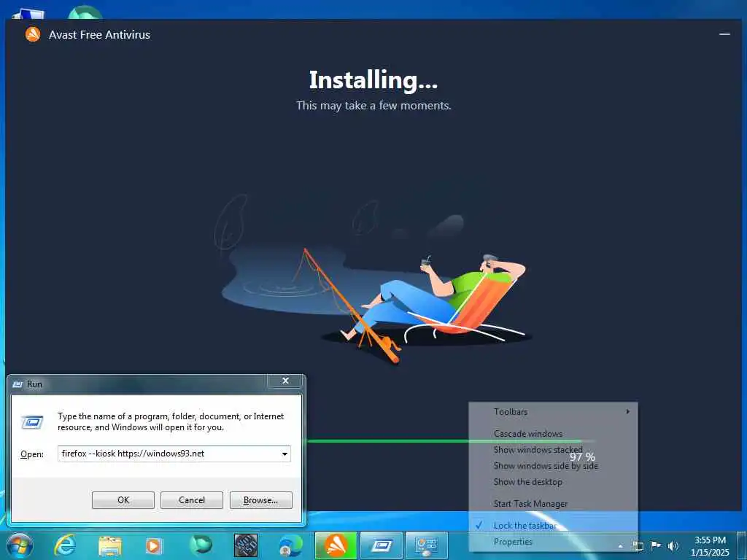Viewport: 747px width, 560px height.
Task: Switch to the Run dialog taskbar button
Action: tap(381, 545)
